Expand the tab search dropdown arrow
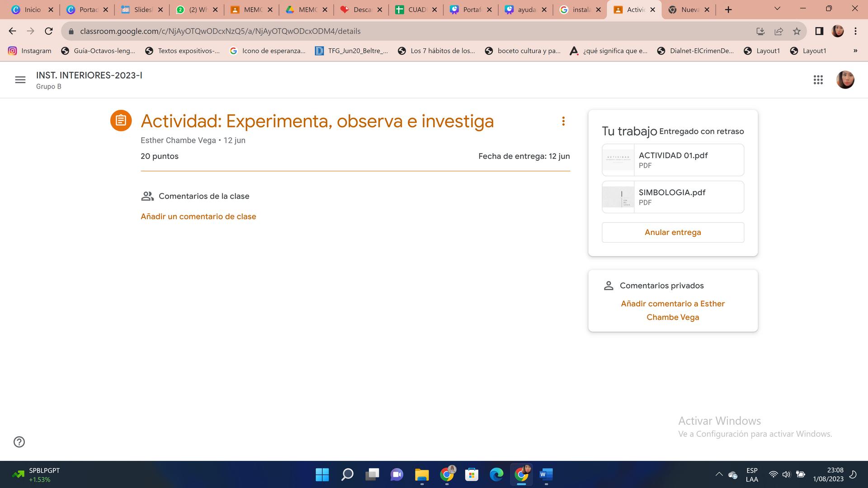The width and height of the screenshot is (868, 488). (x=777, y=9)
